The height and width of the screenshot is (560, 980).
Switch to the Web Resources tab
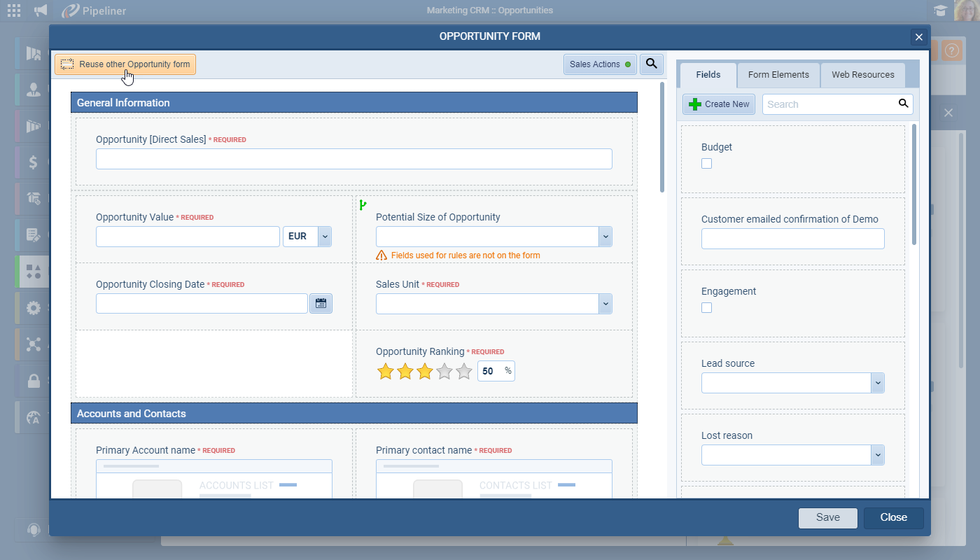pos(862,75)
